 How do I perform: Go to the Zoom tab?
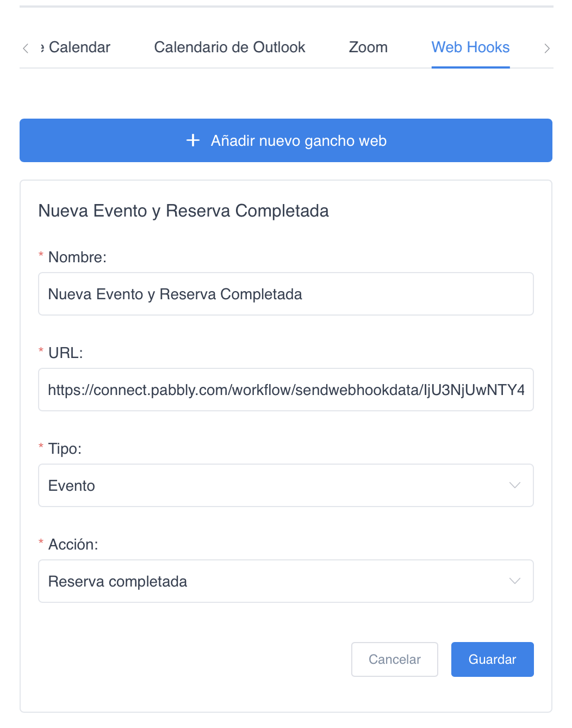pyautogui.click(x=368, y=47)
